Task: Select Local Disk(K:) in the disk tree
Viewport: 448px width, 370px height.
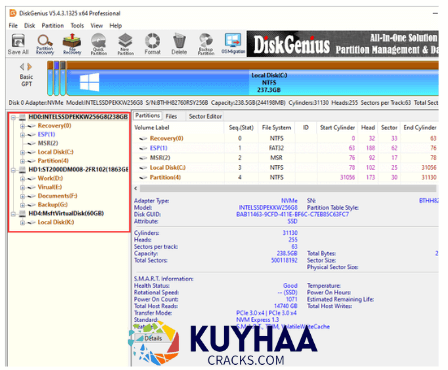Action: 56,222
